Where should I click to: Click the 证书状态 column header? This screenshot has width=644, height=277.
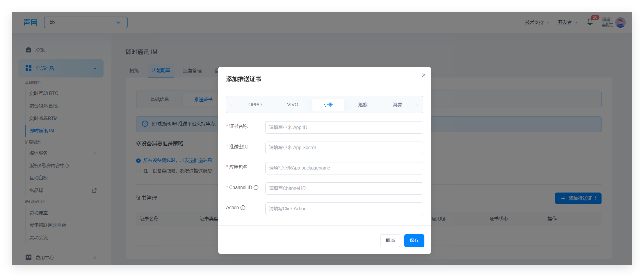pos(499,219)
